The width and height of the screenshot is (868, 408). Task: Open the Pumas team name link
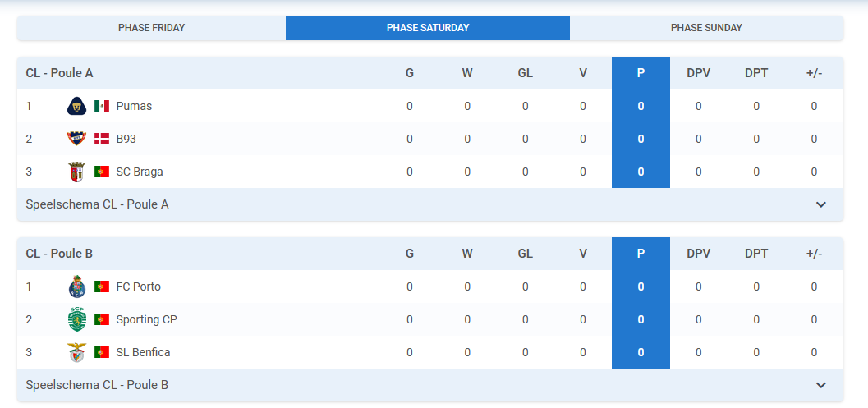click(x=134, y=106)
